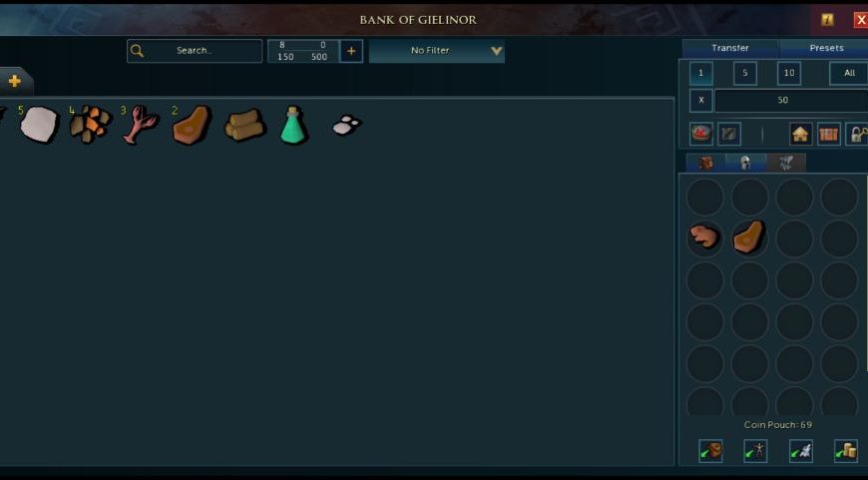Click the plus button beside bank capacity
Image resolution: width=868 pixels, height=480 pixels.
351,51
